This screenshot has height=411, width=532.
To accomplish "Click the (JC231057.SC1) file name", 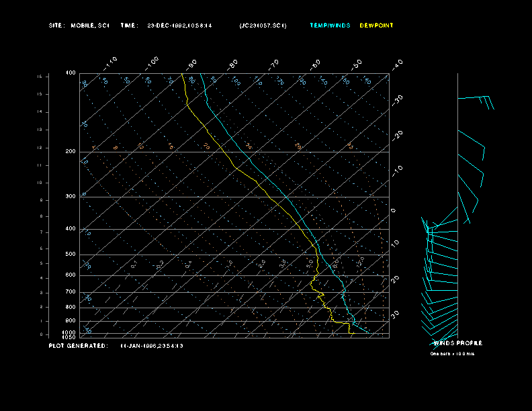I will (263, 26).
